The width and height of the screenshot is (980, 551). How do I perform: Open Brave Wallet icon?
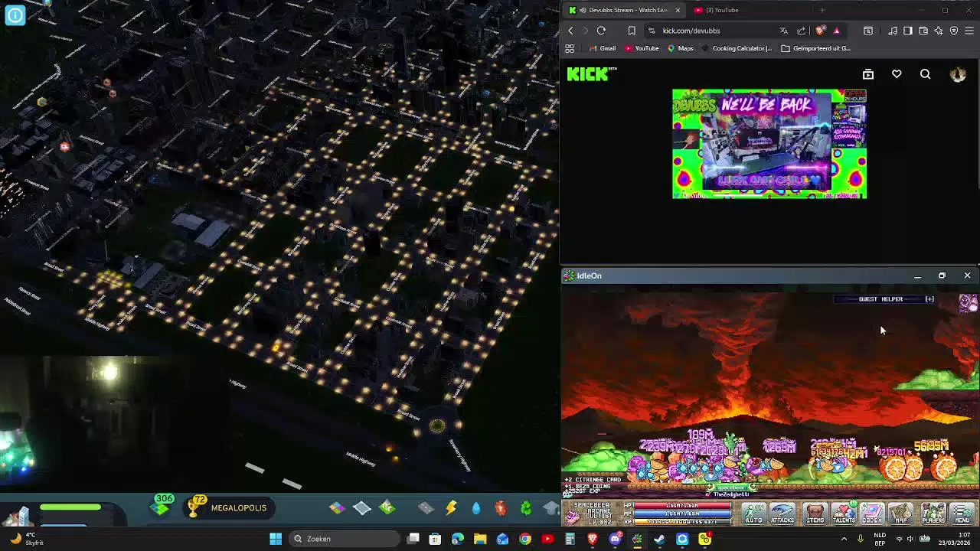pos(923,31)
